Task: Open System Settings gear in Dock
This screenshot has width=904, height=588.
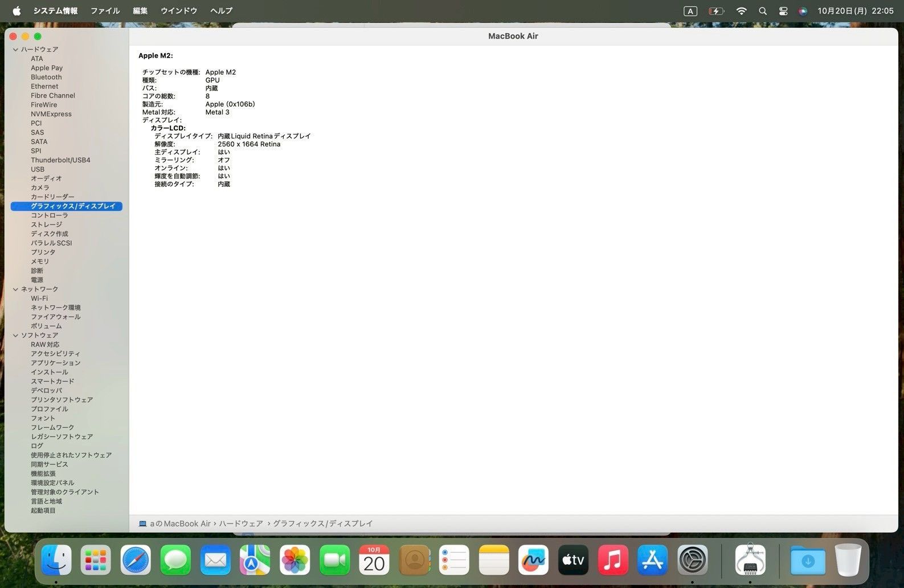Action: tap(692, 561)
